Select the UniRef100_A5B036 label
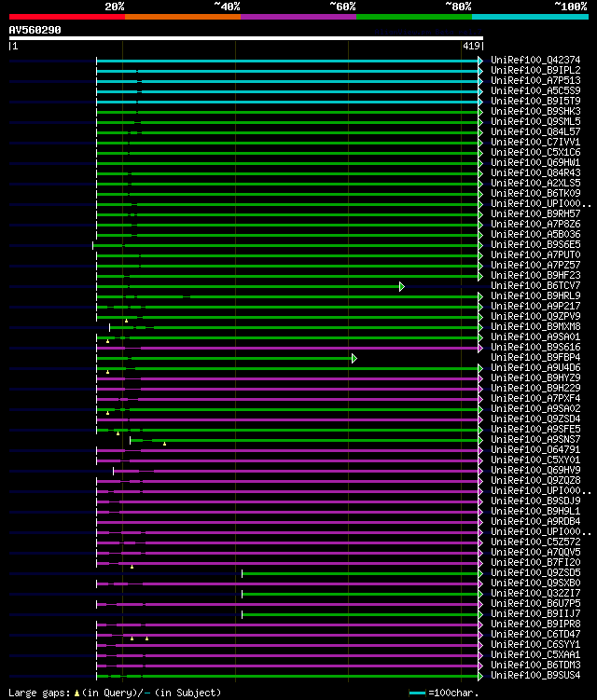 [x=535, y=234]
